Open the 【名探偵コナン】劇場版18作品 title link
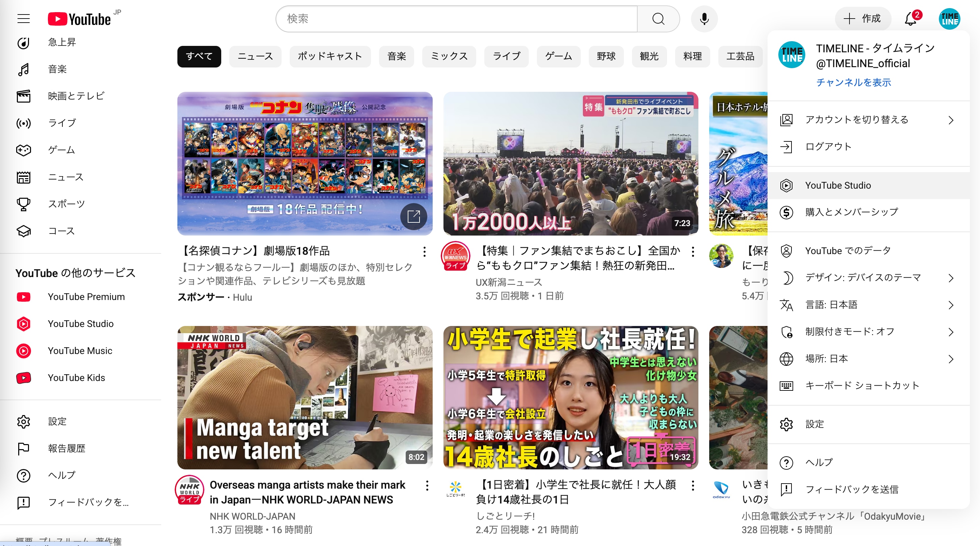Image resolution: width=980 pixels, height=546 pixels. (255, 251)
